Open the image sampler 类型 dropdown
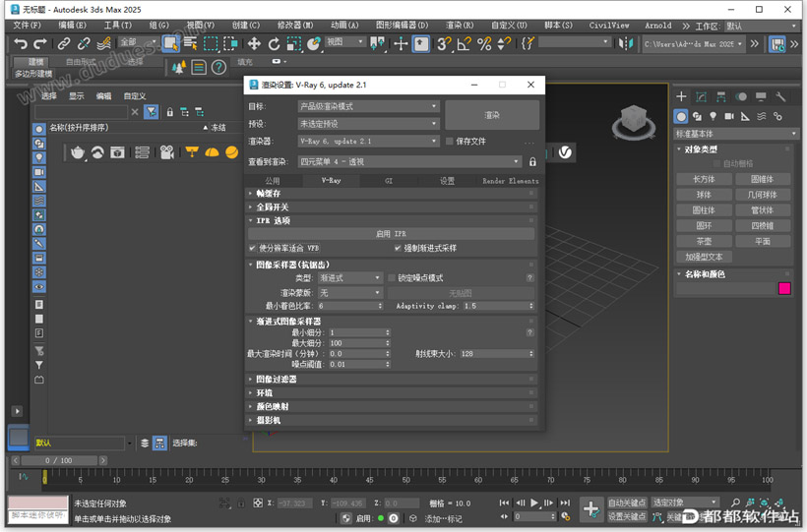 [350, 278]
